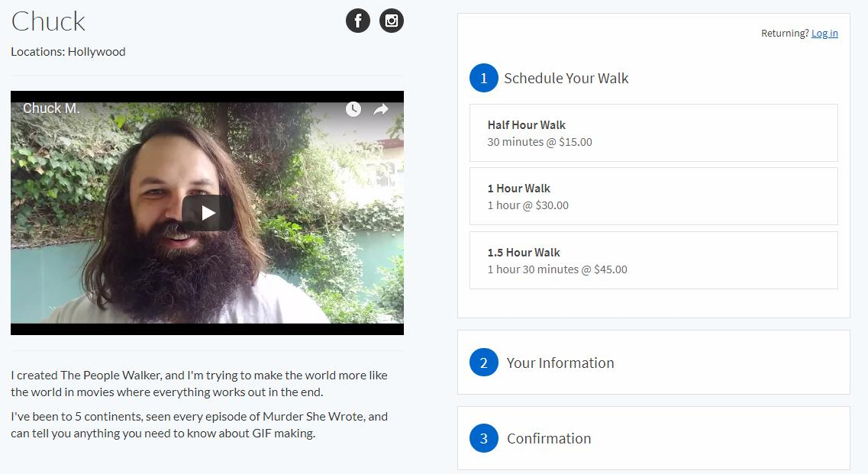Click the step 3 numbered circle

pyautogui.click(x=483, y=438)
